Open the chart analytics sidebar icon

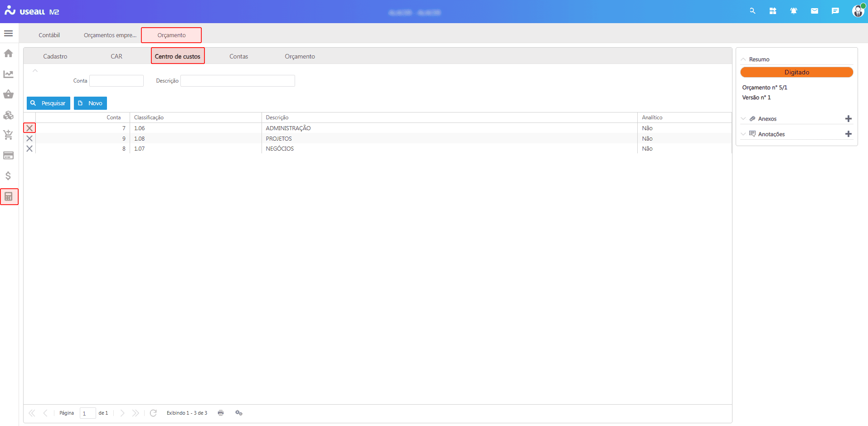(x=8, y=74)
